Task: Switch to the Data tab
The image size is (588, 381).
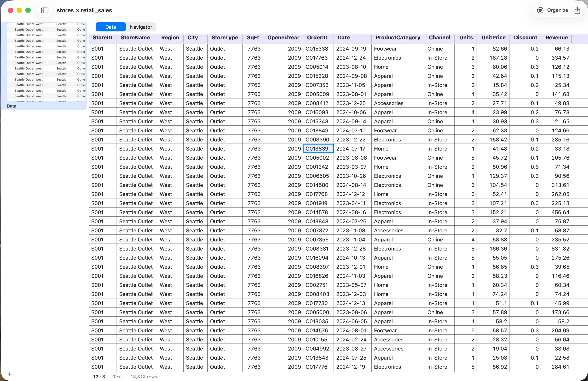Action: 110,27
